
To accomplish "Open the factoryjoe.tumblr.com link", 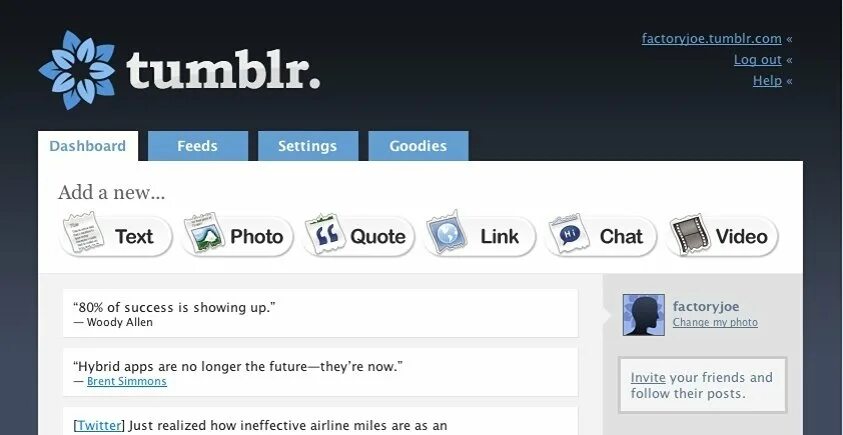I will tap(711, 39).
